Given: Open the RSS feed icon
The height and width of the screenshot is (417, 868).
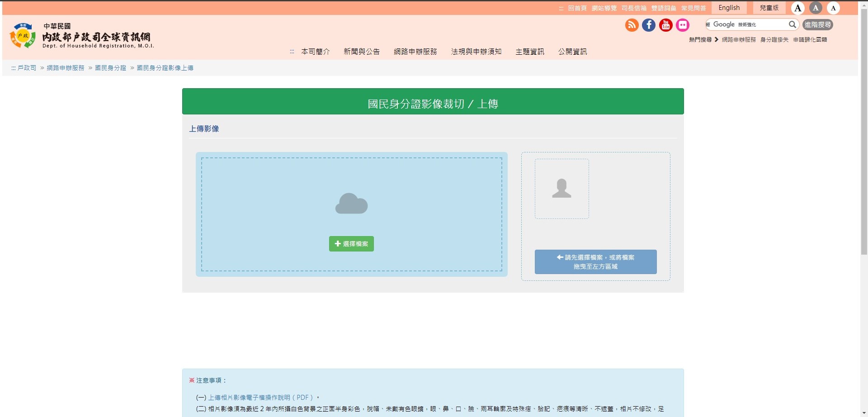Looking at the screenshot, I should pos(632,25).
